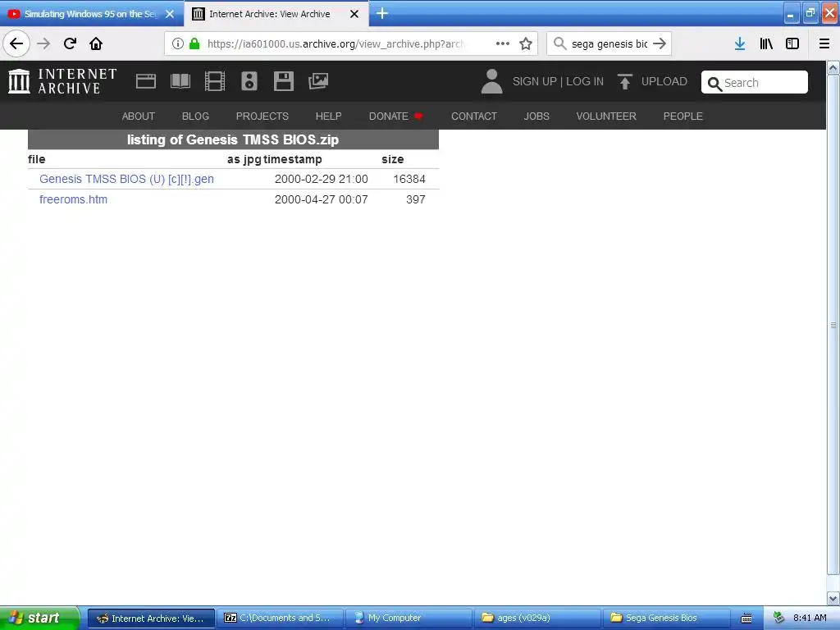Open the DONATE menu item

coord(395,116)
